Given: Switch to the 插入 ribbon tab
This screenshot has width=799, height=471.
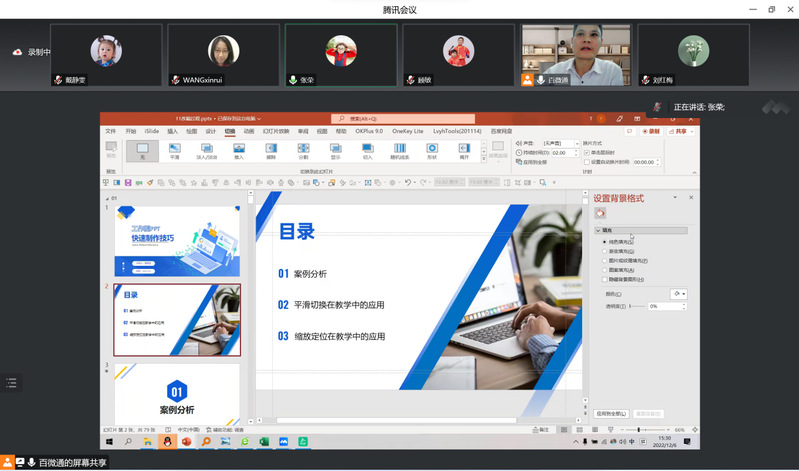Looking at the screenshot, I should (172, 131).
